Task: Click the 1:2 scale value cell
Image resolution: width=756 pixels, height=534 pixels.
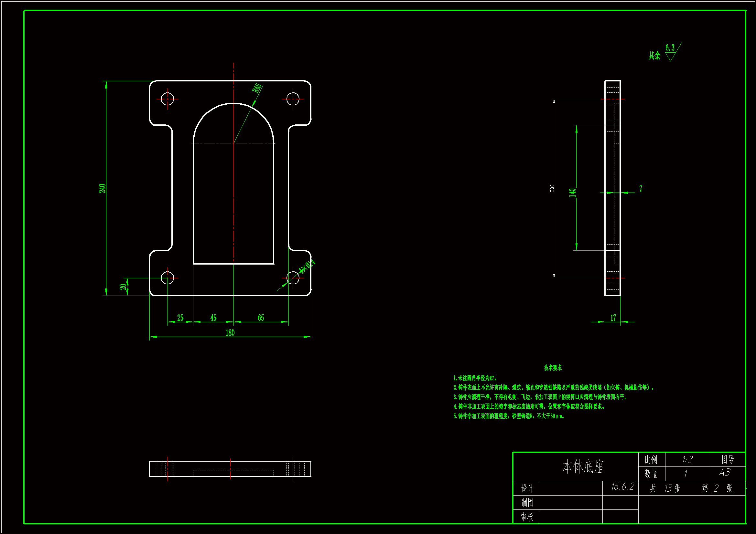Action: [687, 460]
